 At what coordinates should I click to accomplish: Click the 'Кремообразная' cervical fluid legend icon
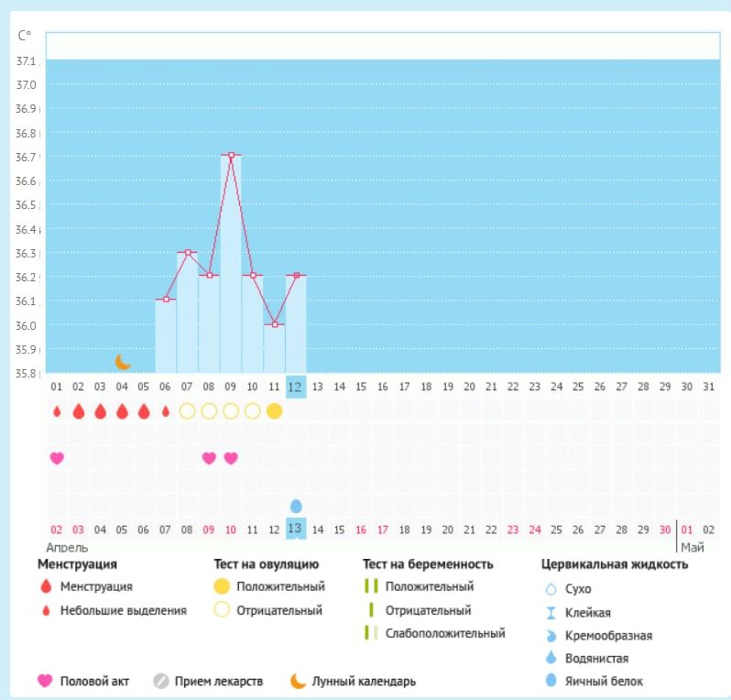pos(551,635)
